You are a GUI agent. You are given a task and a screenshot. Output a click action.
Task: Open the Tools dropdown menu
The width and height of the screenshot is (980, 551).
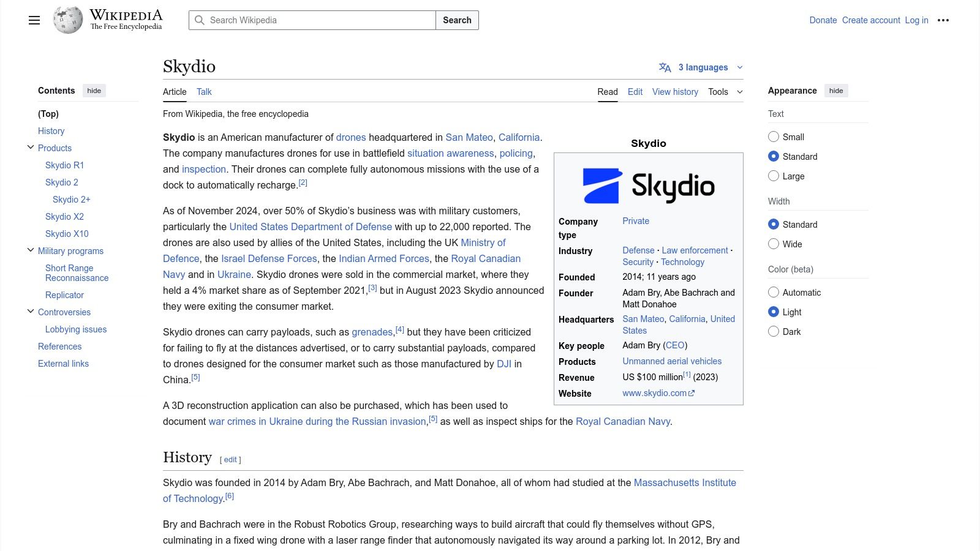point(725,92)
